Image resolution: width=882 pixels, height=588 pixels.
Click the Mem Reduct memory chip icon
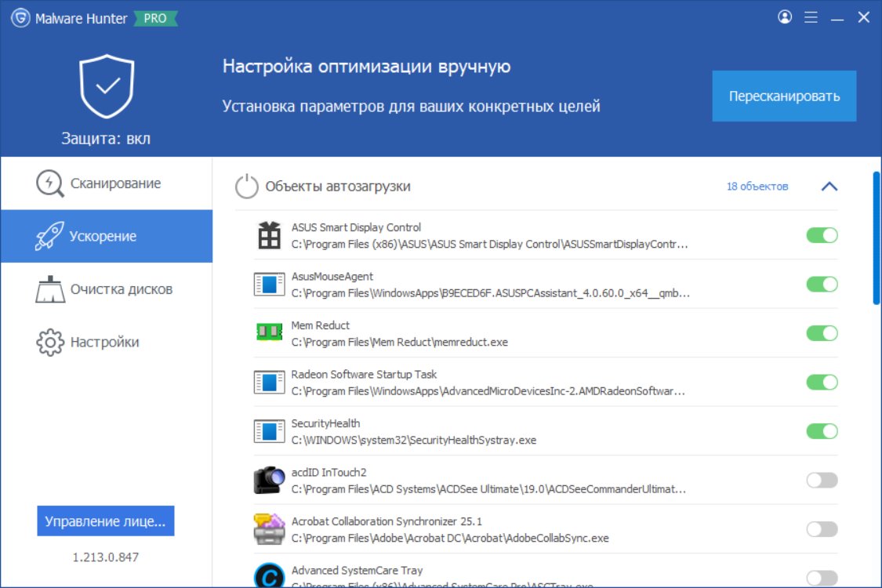(x=269, y=333)
